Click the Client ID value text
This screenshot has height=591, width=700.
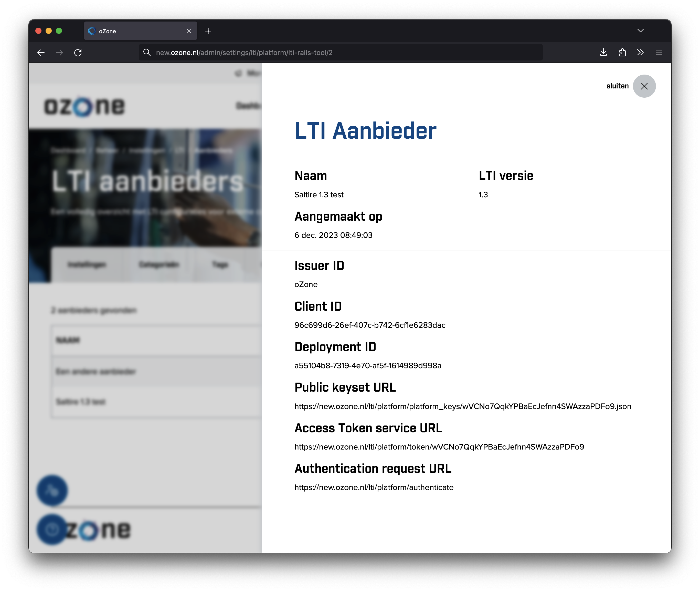pyautogui.click(x=369, y=325)
